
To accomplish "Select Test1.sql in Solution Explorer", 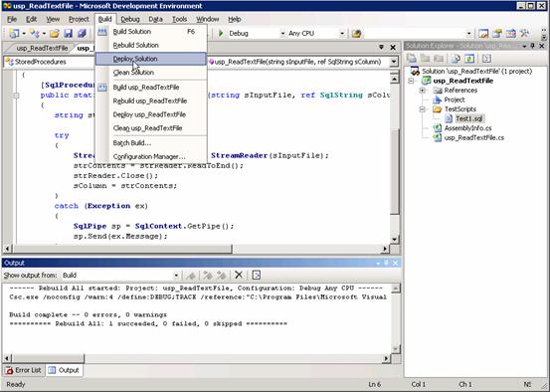I will pos(469,118).
